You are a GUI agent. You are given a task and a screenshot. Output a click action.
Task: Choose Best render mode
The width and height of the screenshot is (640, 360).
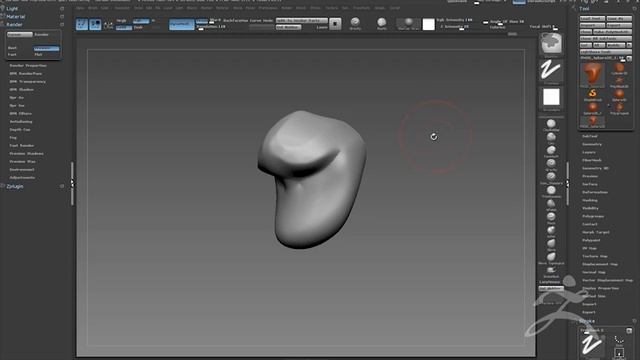12,48
